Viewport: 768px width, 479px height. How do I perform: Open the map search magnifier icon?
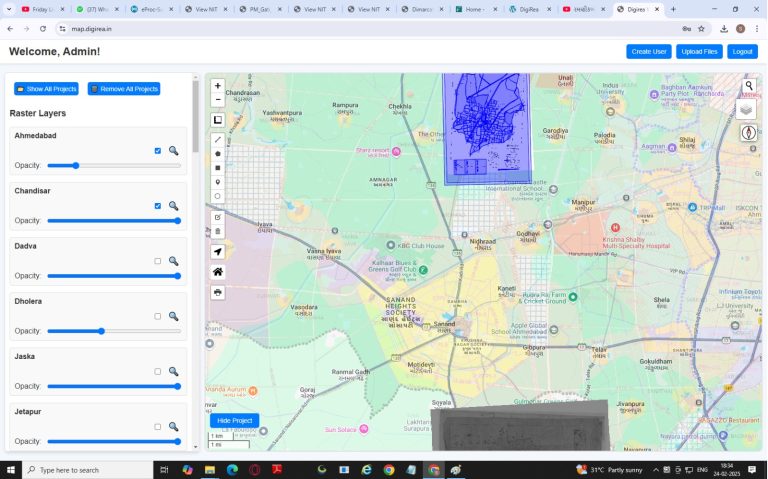coord(748,86)
